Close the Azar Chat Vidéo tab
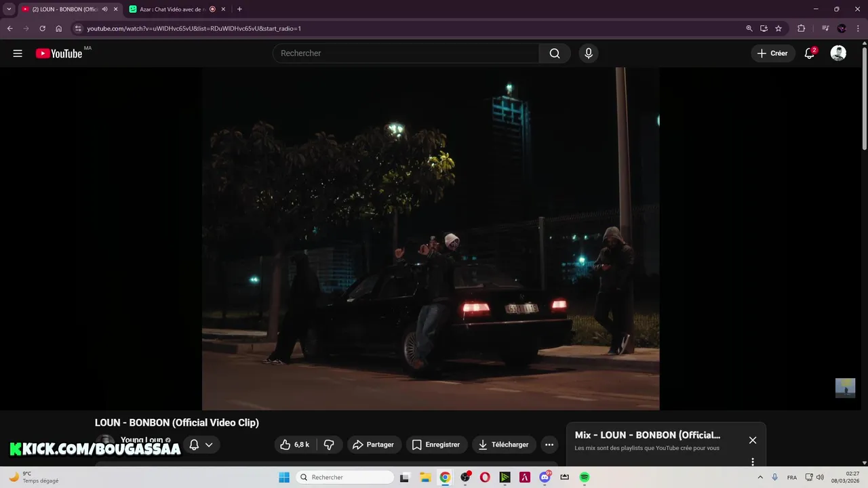The width and height of the screenshot is (868, 488). (x=223, y=9)
